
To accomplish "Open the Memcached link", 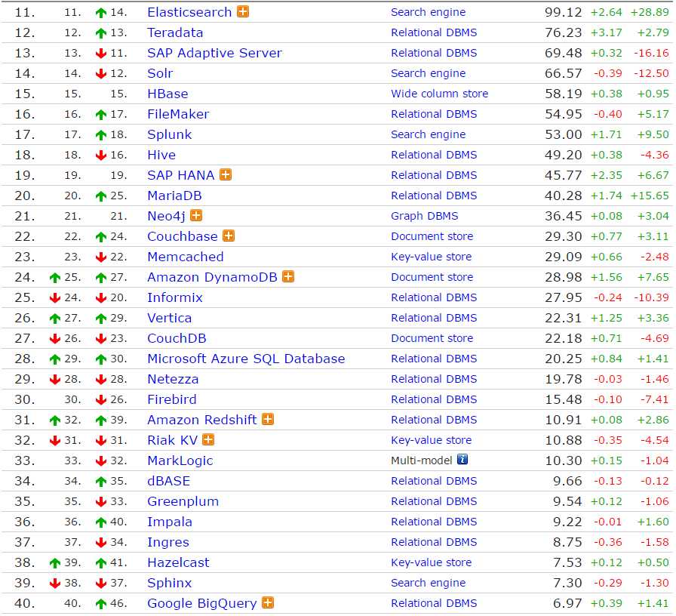I will pos(186,257).
